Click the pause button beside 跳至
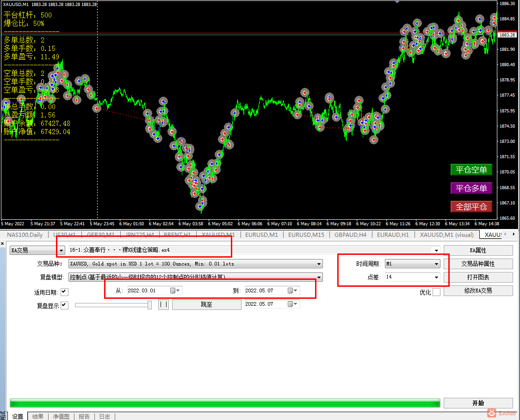 tap(163, 304)
